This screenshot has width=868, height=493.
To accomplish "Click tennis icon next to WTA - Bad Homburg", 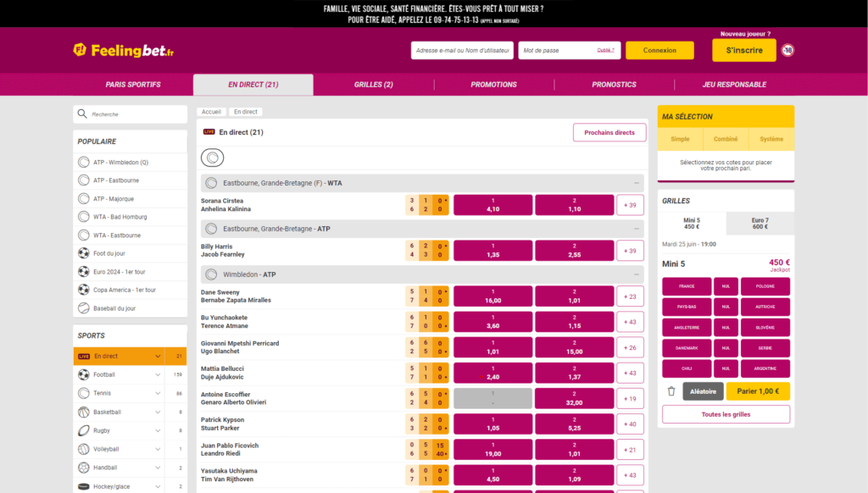I will tap(84, 217).
